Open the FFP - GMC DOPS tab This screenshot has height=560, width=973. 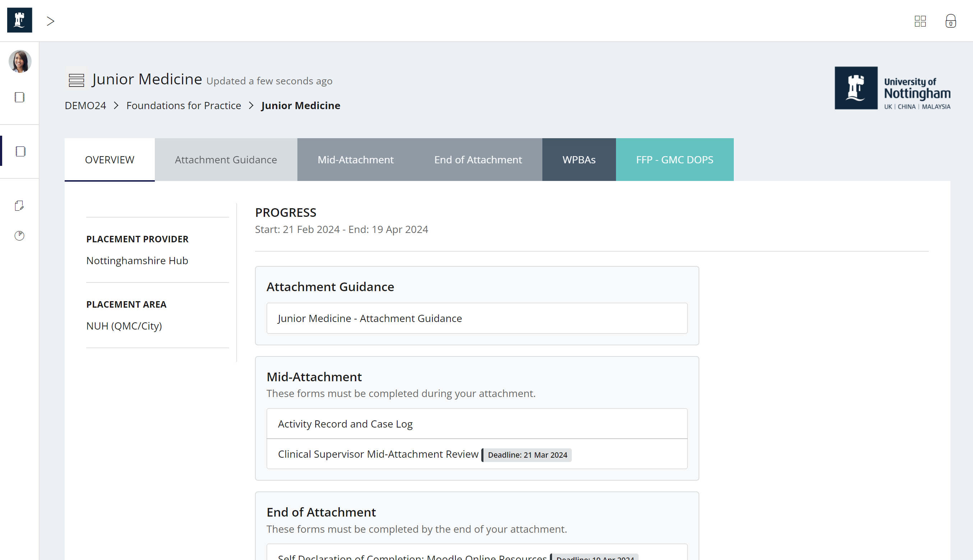[x=675, y=159]
